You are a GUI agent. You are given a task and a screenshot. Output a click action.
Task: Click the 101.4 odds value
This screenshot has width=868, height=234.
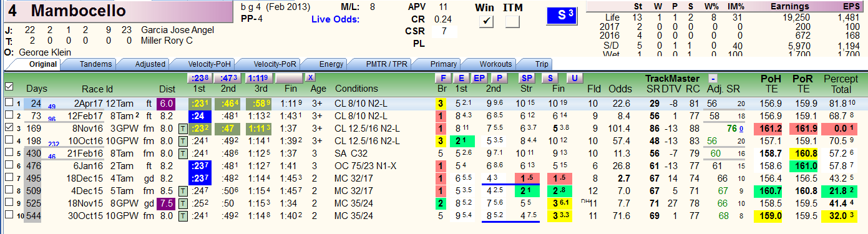(619, 129)
